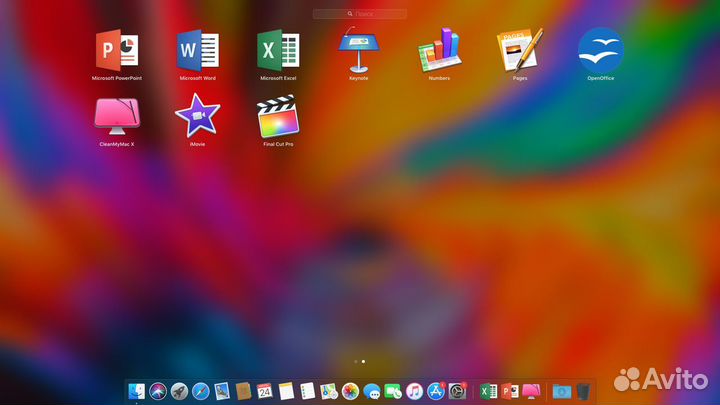Open the iMovie app
This screenshot has width=720, height=405.
coord(197,116)
